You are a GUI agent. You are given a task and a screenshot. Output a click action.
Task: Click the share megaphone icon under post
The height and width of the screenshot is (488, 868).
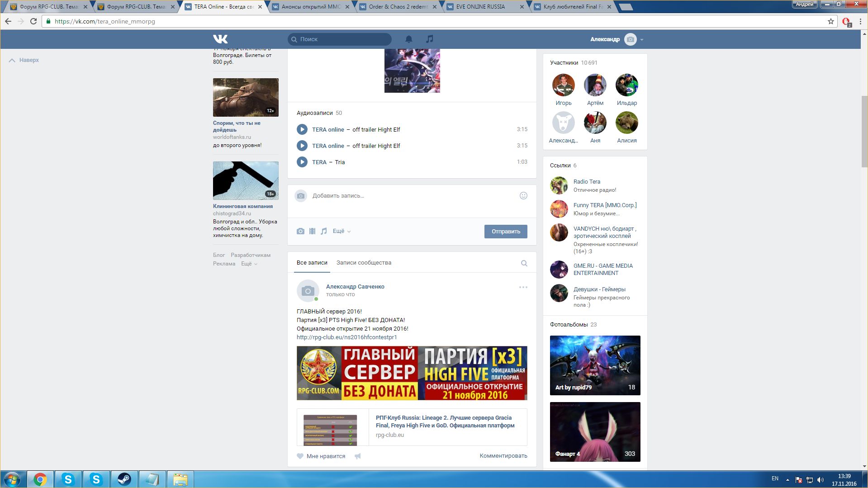pyautogui.click(x=358, y=456)
